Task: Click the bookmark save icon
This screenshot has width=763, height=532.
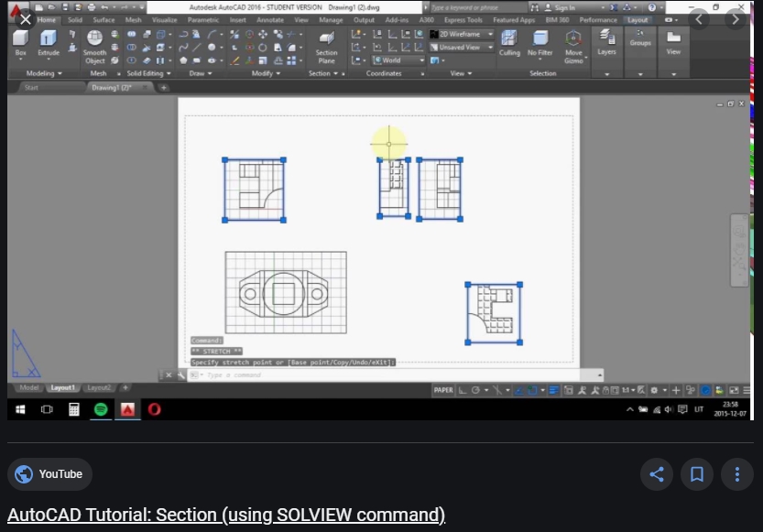Action: (x=697, y=474)
